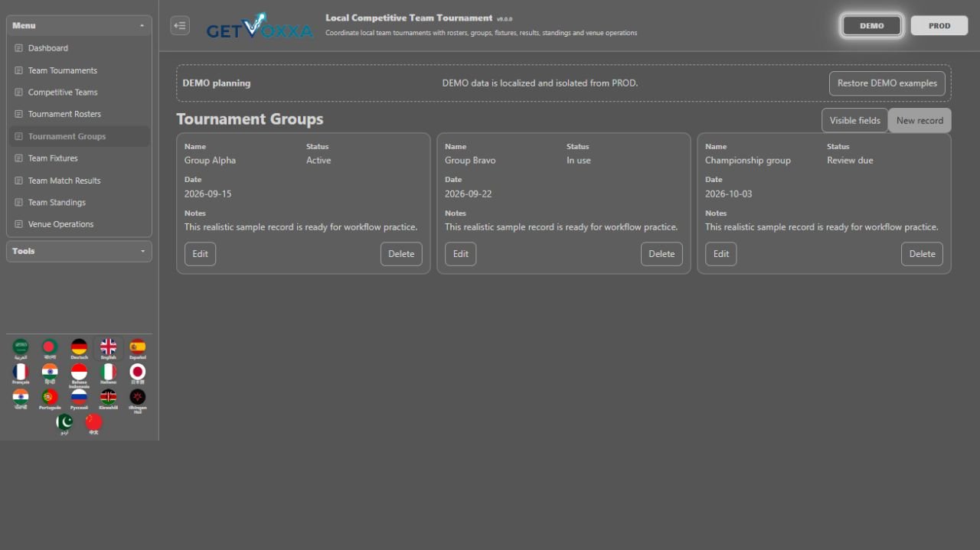Click the date 2026-10-03

pyautogui.click(x=728, y=194)
